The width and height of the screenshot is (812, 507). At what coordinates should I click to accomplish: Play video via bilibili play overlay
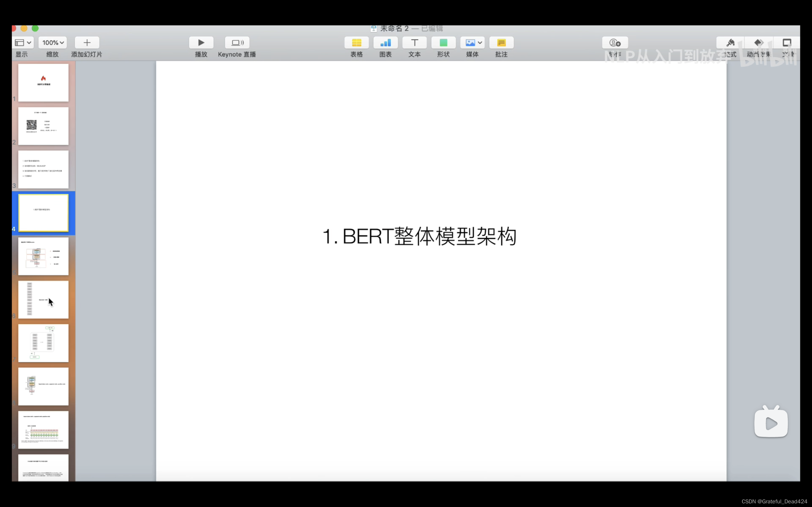[x=771, y=424]
